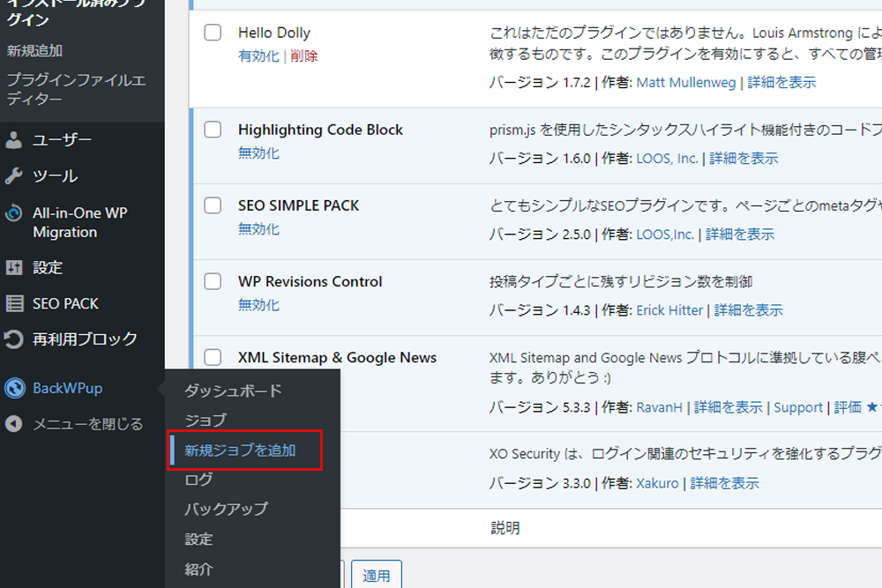Click the 再利用ブロック circular arrow icon
The width and height of the screenshot is (882, 588).
[x=13, y=339]
